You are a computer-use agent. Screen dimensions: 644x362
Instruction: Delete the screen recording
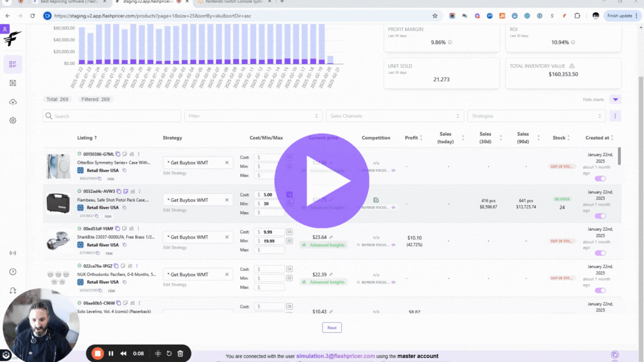coord(181,354)
